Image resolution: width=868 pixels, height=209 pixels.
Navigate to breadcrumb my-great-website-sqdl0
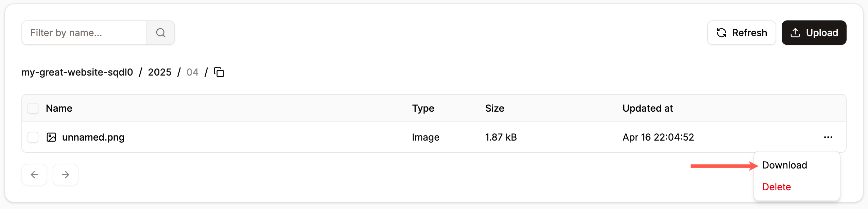pos(77,72)
